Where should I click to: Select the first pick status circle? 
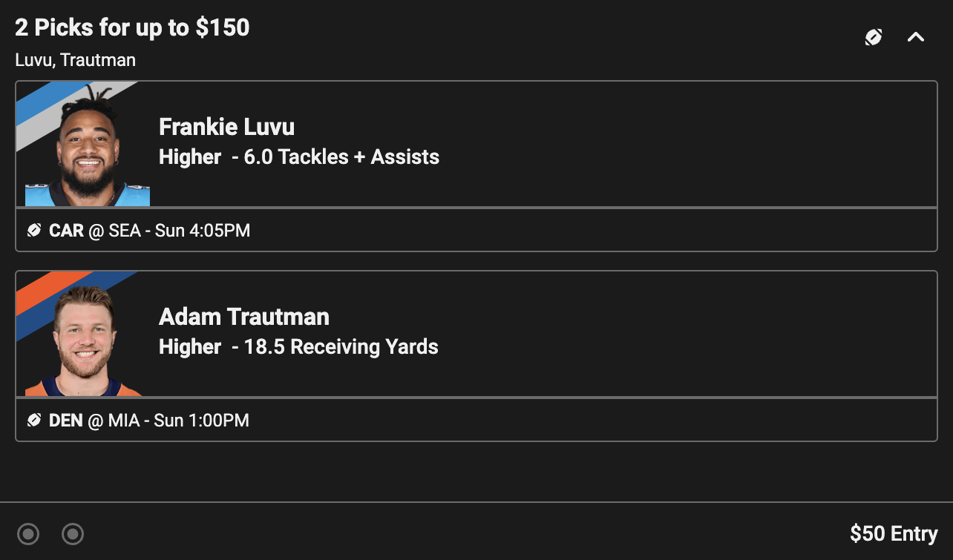click(x=28, y=533)
